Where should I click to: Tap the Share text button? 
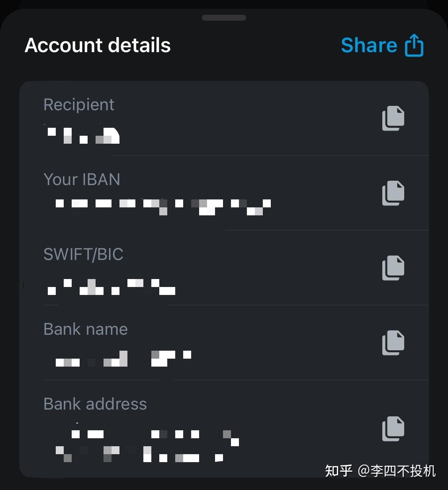click(369, 45)
